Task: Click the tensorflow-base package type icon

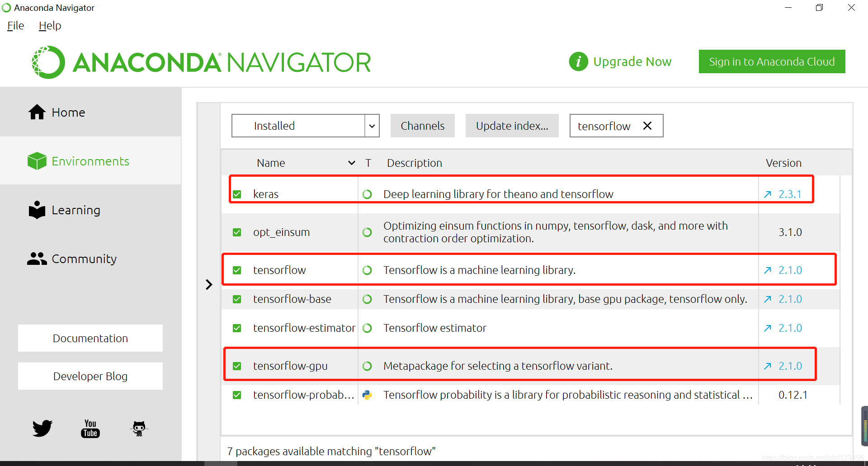Action: 367,299
